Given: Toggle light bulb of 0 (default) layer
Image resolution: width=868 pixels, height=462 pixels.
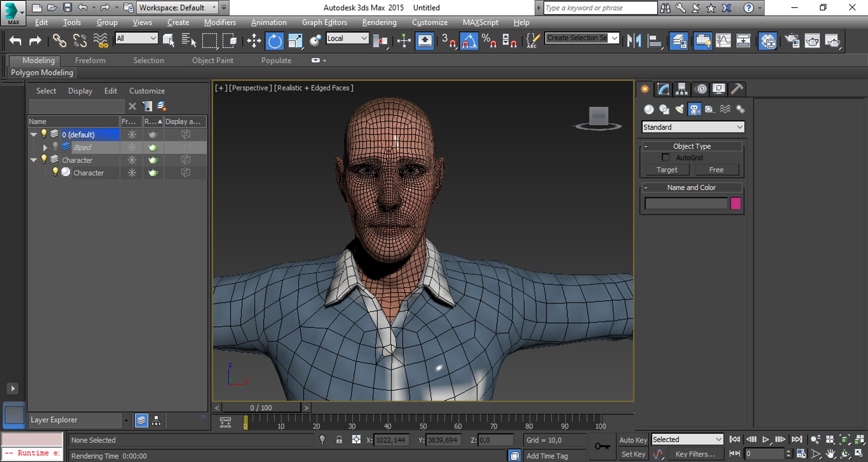Looking at the screenshot, I should (x=44, y=133).
